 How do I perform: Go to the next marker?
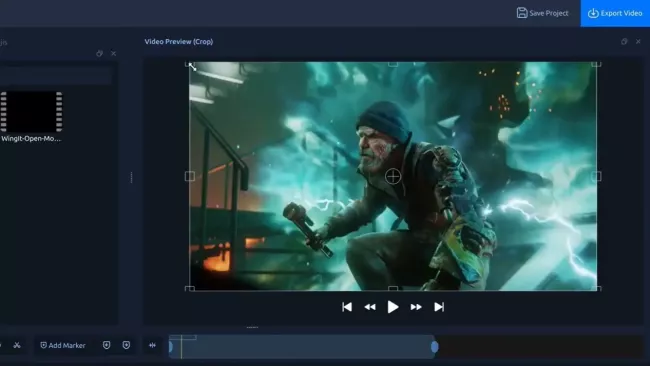[126, 345]
